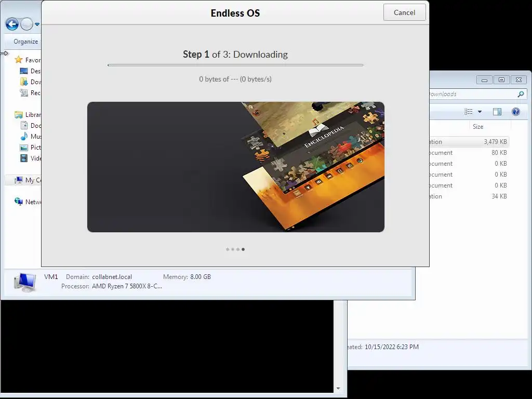Screen dimensions: 532x399
Task: Open recent pages dropdown arrow
Action: pos(37,24)
